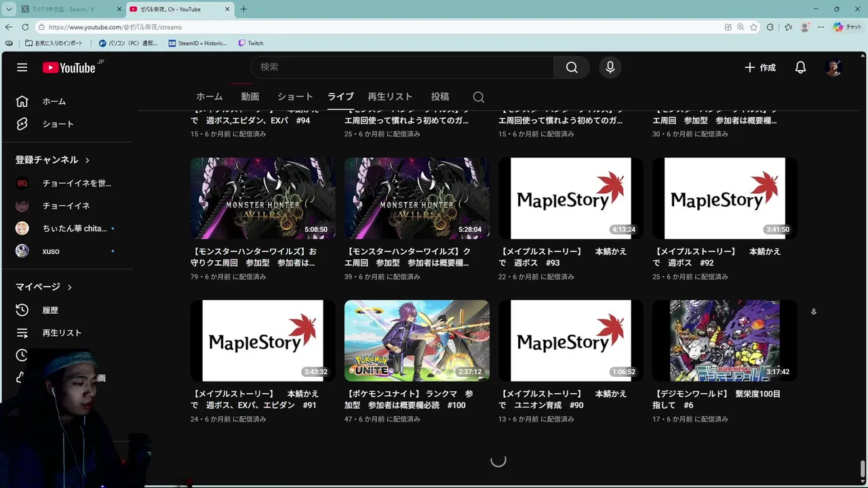Switch to the channel 再生リスト tab
Screen dimensions: 868x488
coord(390,97)
